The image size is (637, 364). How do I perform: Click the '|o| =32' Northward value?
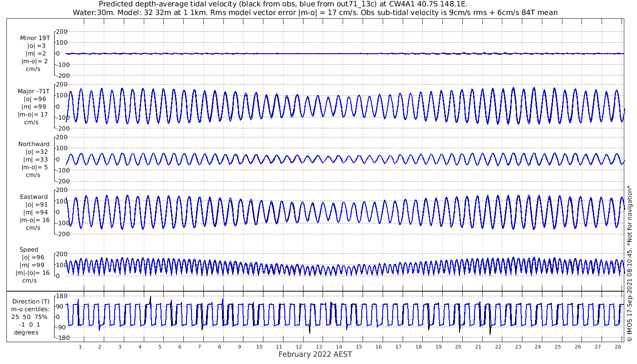click(x=36, y=152)
